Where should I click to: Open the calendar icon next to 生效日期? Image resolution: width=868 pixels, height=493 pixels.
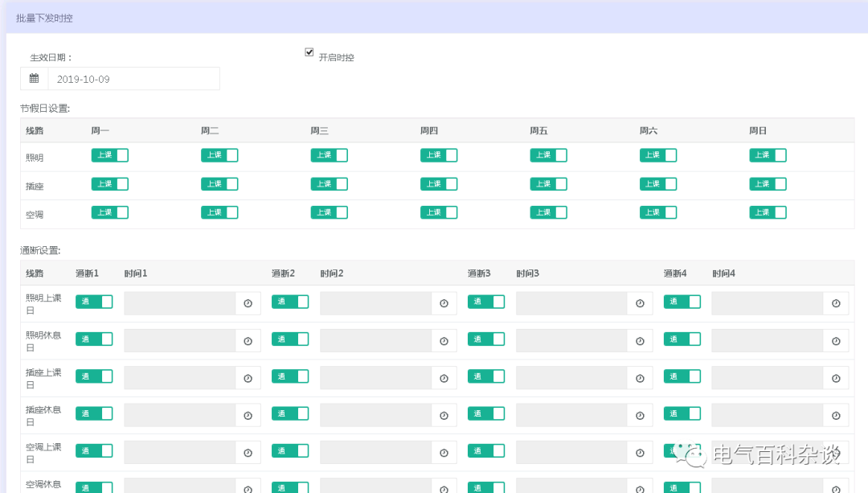coord(35,79)
